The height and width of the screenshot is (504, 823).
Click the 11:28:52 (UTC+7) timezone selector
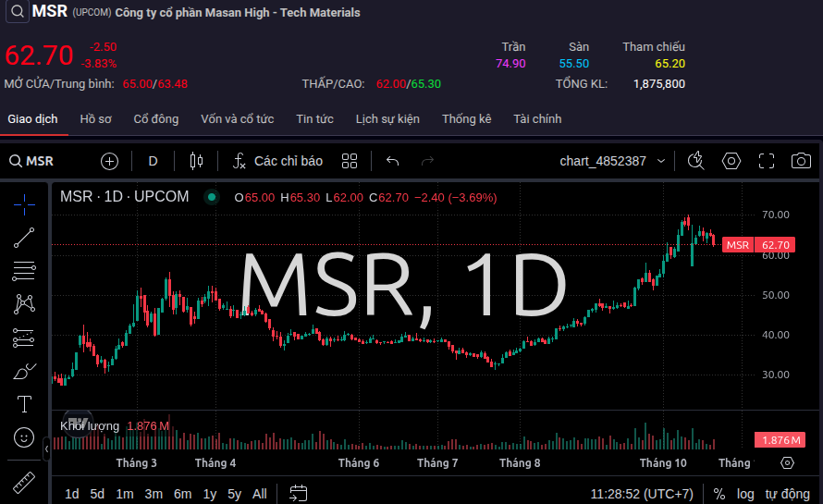pos(642,494)
